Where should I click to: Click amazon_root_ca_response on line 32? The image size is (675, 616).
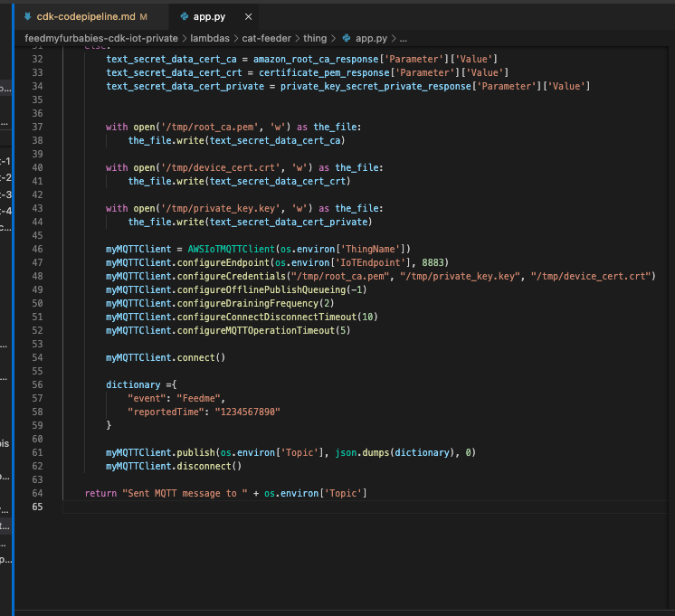coord(316,59)
